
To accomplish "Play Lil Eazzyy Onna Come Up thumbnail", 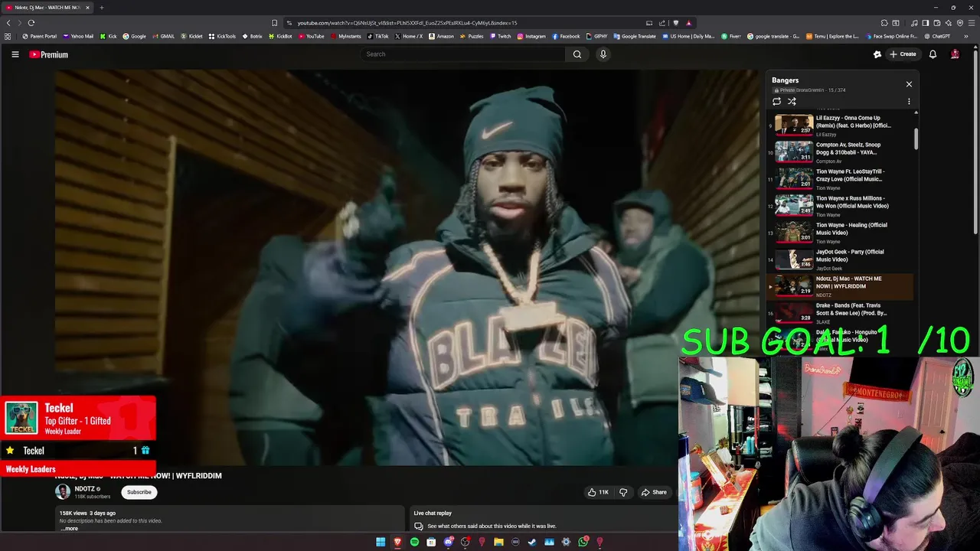I will coord(794,125).
